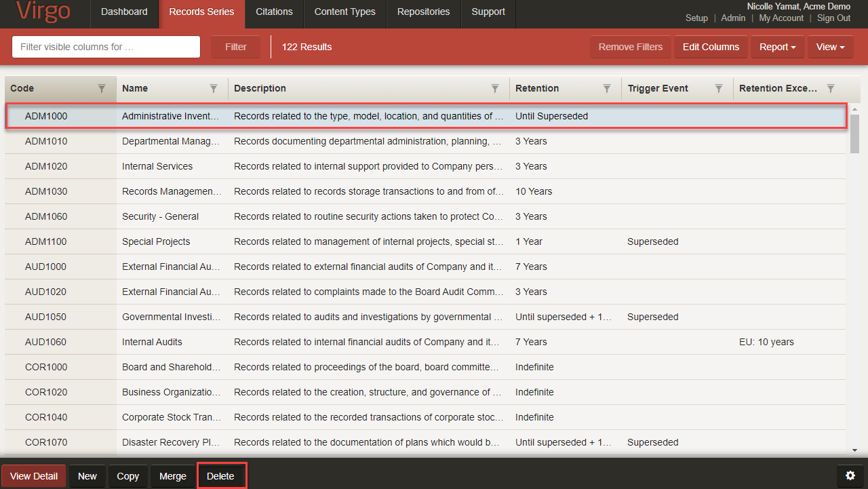Click the Retention Exceptions column filter icon

(831, 88)
